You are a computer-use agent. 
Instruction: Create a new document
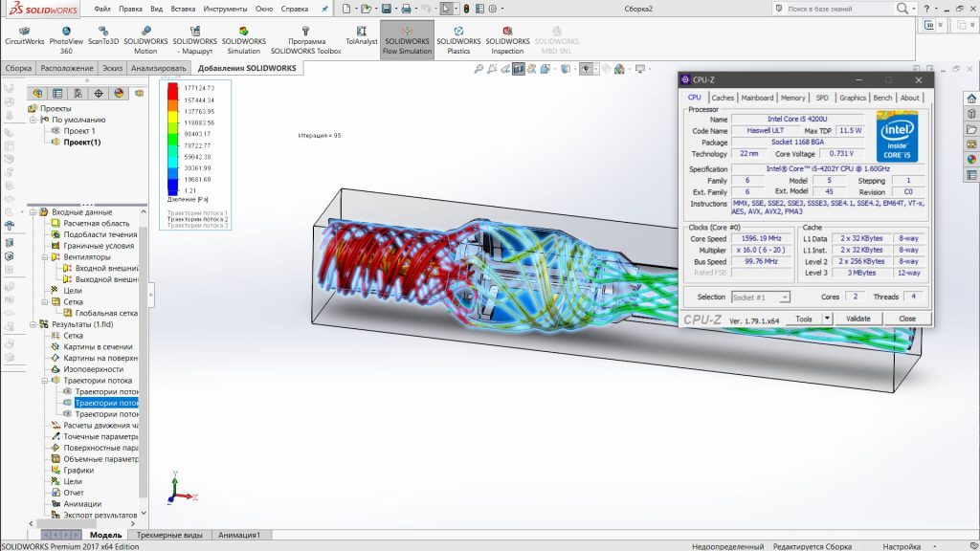(x=346, y=9)
